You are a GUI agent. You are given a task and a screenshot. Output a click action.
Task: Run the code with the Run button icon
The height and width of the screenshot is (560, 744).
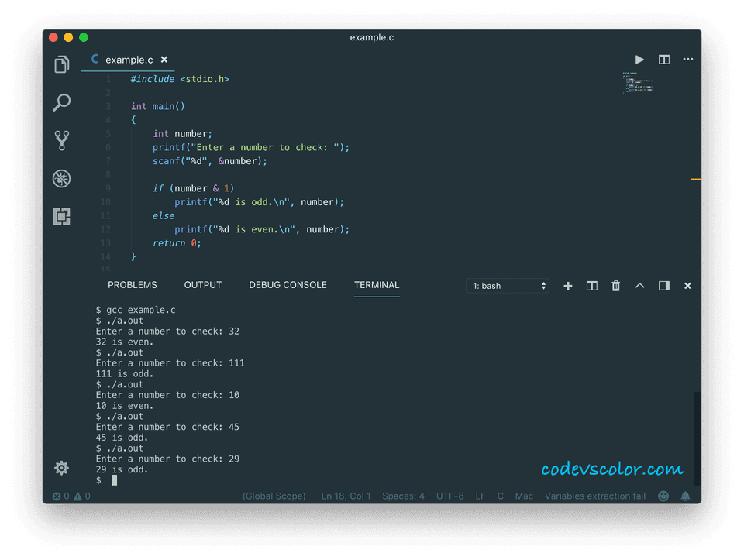coord(639,59)
